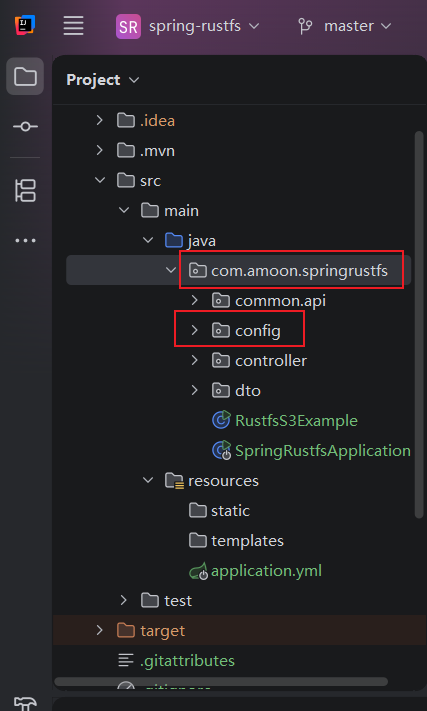Expand the config package

(x=194, y=331)
